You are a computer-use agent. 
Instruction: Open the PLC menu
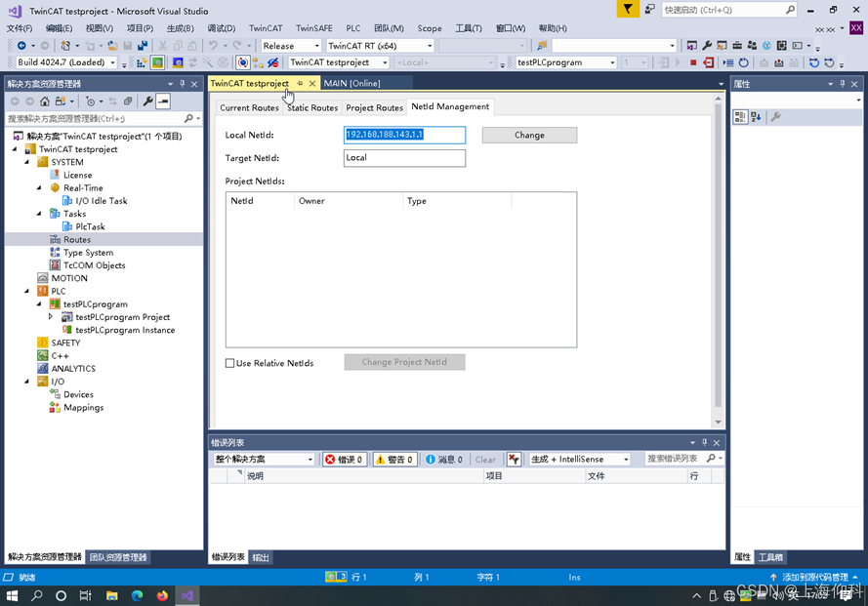click(x=353, y=28)
